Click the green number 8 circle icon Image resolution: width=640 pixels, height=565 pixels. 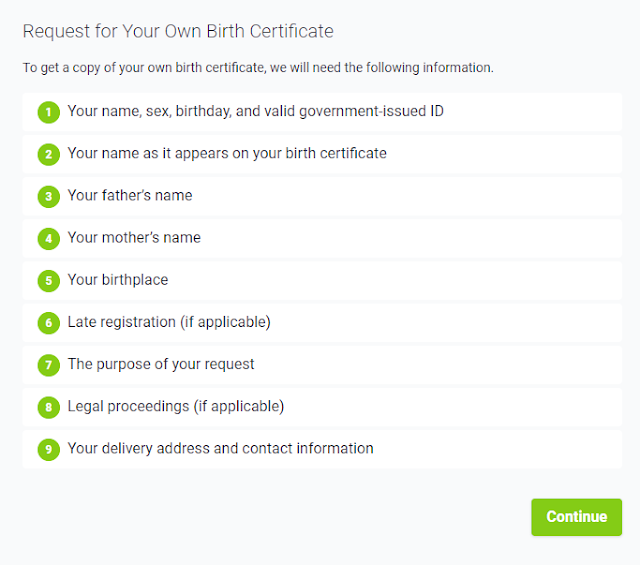(48, 407)
